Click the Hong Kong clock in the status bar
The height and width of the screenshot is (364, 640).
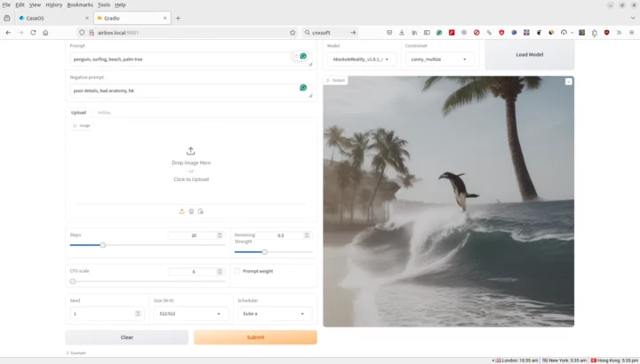[x=614, y=360]
